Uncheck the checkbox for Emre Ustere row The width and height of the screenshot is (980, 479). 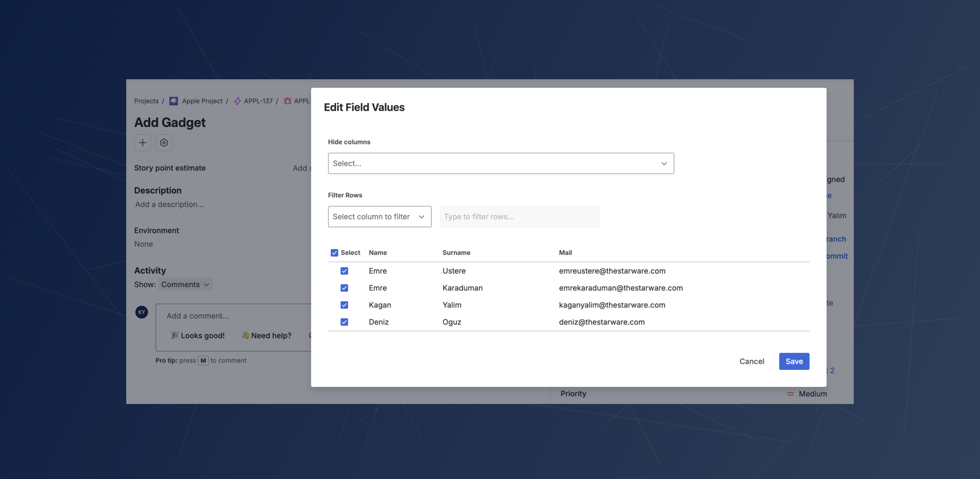click(345, 271)
